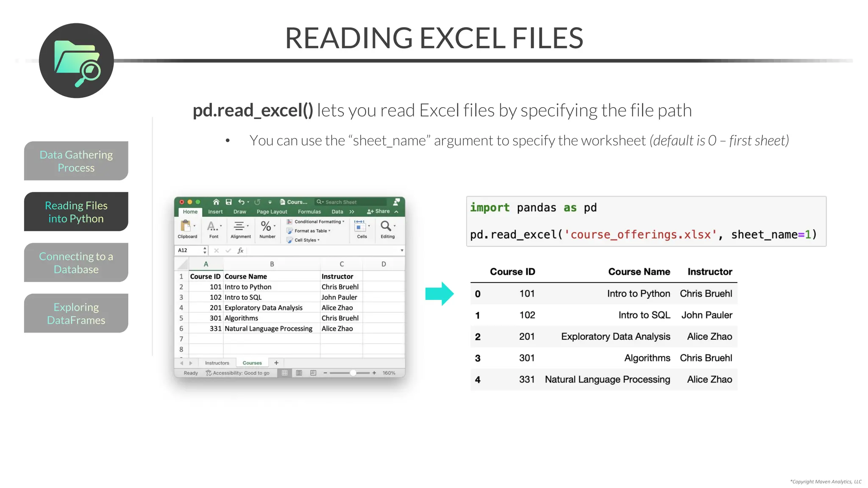Show more ribbon tabs via double chevron
Screen dimensions: 868x488
[352, 212]
